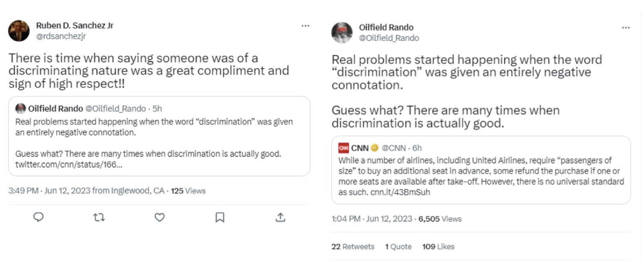644x270 pixels.
Task: Bookmark Ruben's tweet using the bookmark icon
Action: [220, 217]
